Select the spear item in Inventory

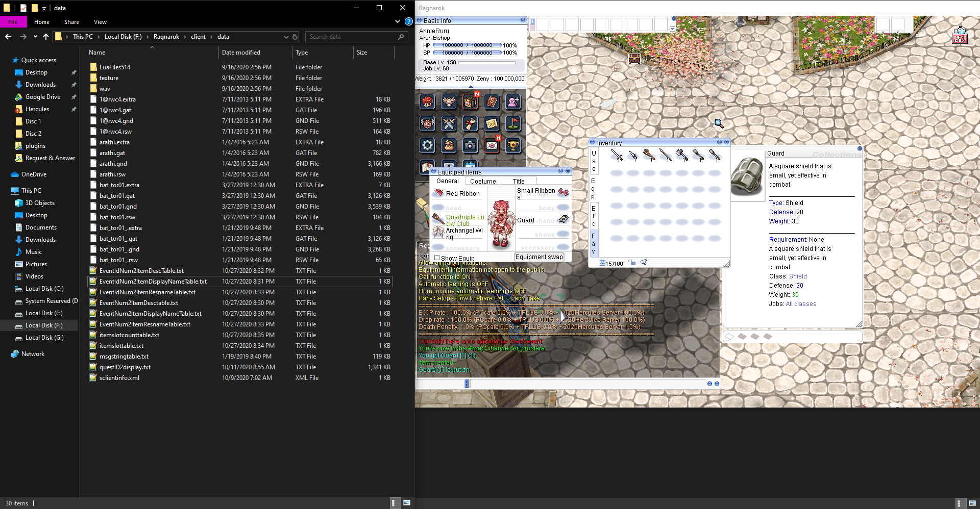click(x=666, y=155)
